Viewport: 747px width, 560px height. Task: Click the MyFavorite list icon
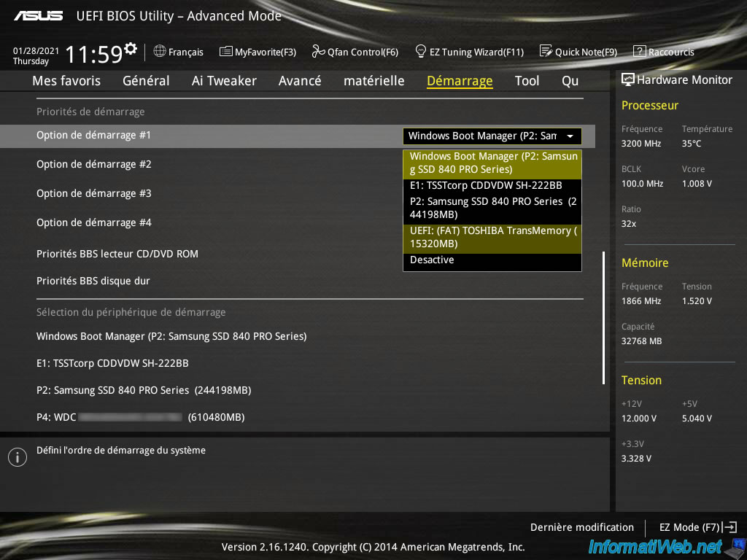click(x=226, y=52)
